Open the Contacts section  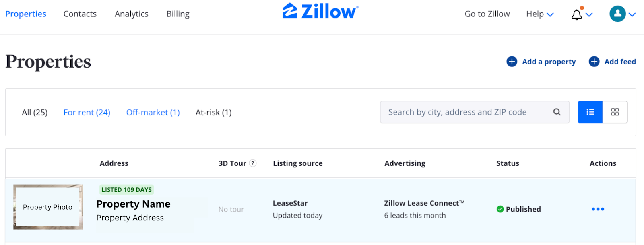point(79,14)
